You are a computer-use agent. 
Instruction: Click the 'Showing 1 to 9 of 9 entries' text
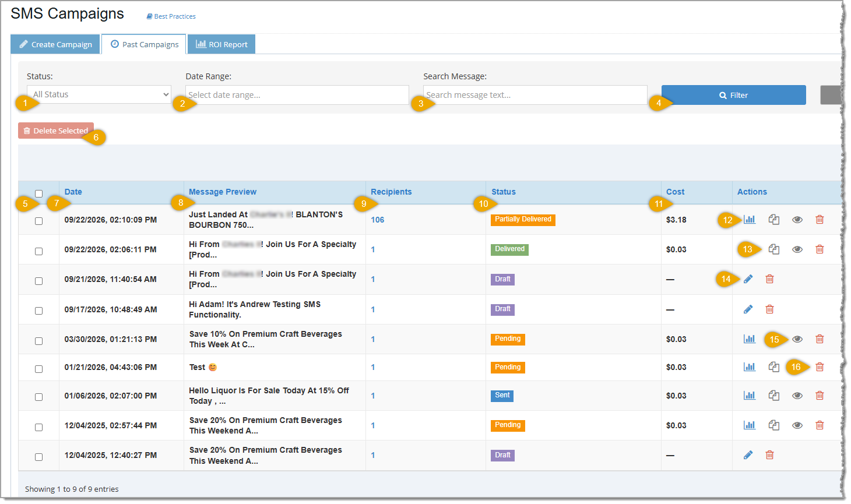[x=72, y=489]
